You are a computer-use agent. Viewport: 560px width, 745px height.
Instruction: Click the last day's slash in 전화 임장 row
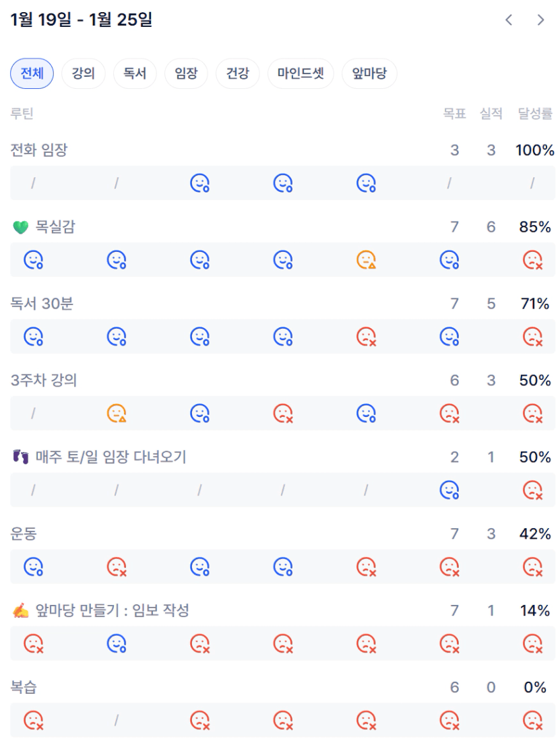click(533, 183)
